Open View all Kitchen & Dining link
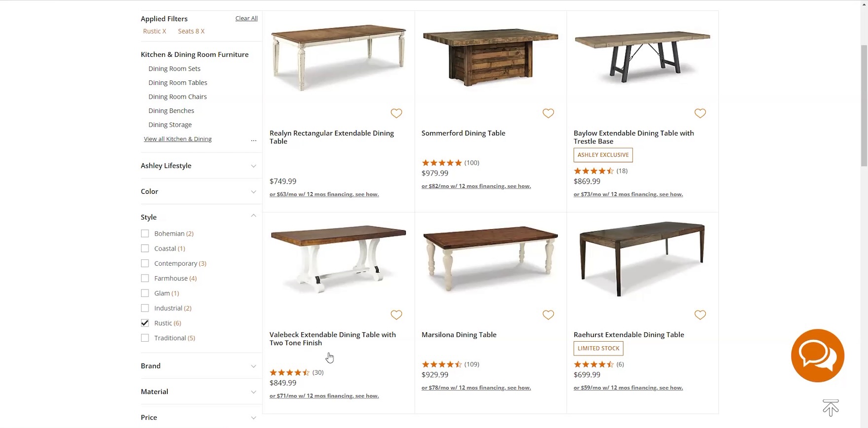The height and width of the screenshot is (428, 868). 178,139
